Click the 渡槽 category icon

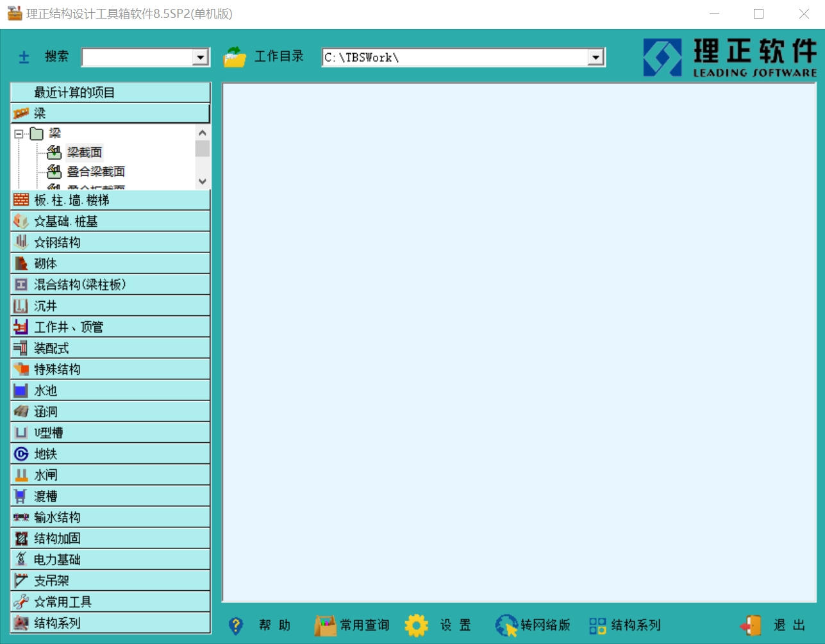tap(21, 496)
